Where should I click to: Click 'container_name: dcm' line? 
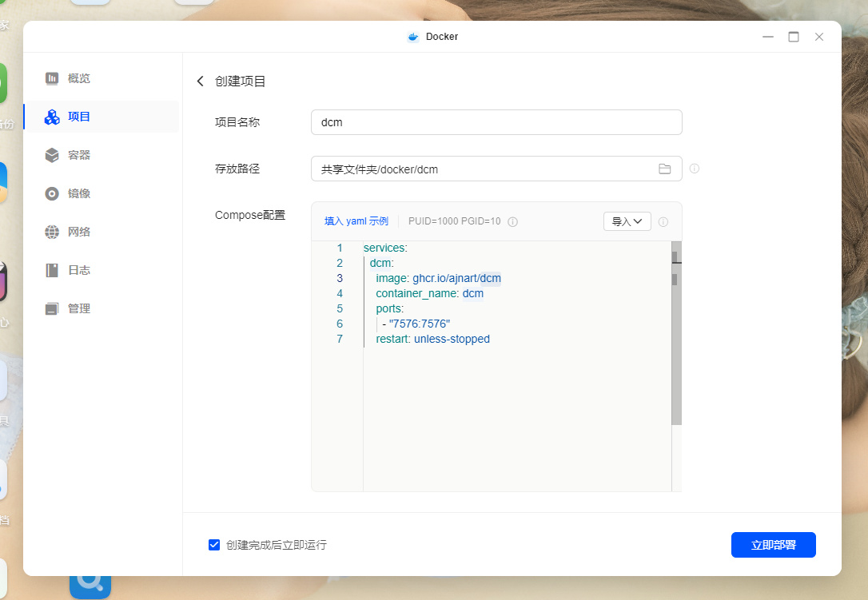click(x=429, y=293)
